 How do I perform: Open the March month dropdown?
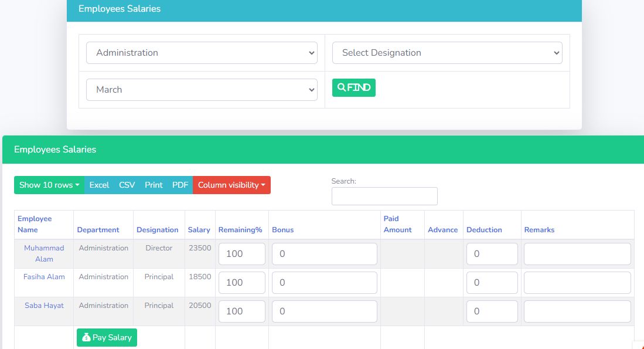(x=202, y=90)
